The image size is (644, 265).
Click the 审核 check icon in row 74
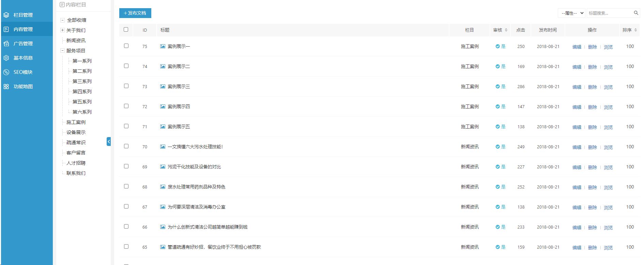497,66
